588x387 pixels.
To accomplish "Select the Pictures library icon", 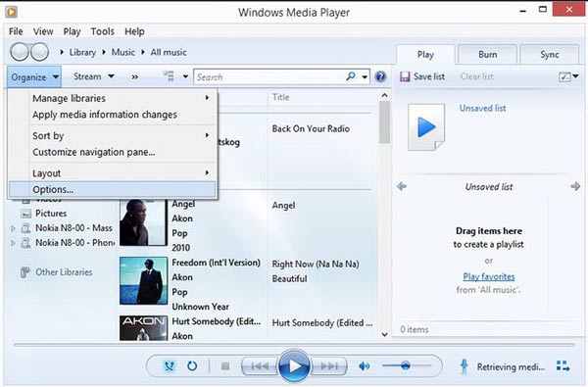I will [25, 214].
